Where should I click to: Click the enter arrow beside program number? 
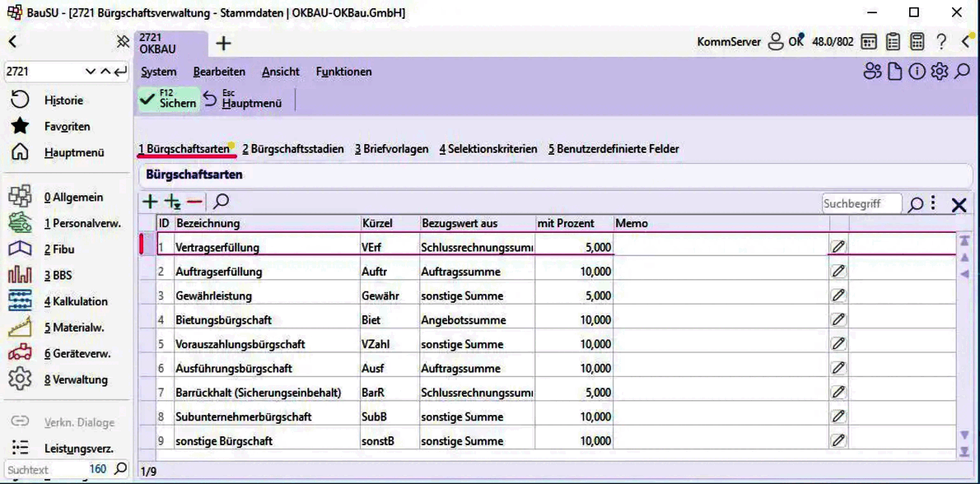[x=120, y=71]
